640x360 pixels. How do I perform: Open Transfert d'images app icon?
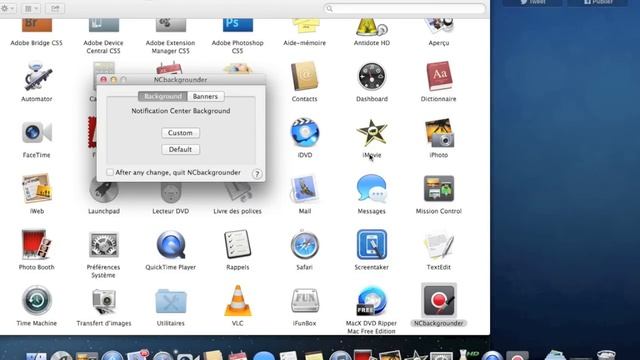(x=104, y=301)
